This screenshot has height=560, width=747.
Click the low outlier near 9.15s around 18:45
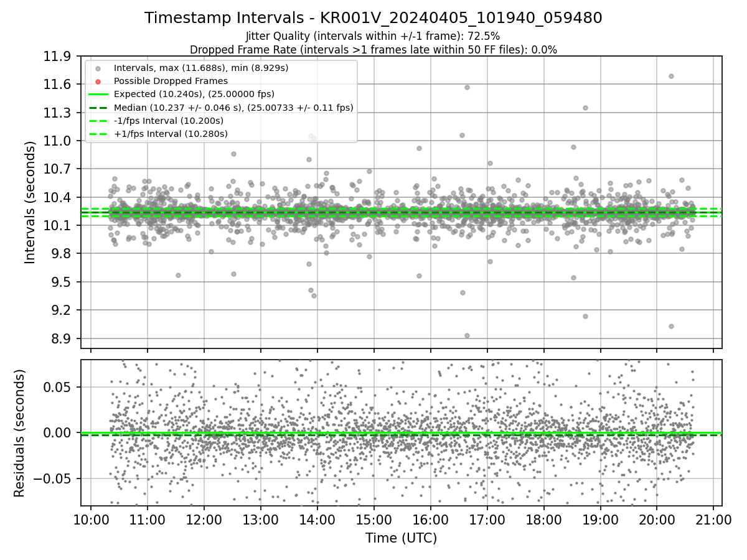pyautogui.click(x=585, y=316)
